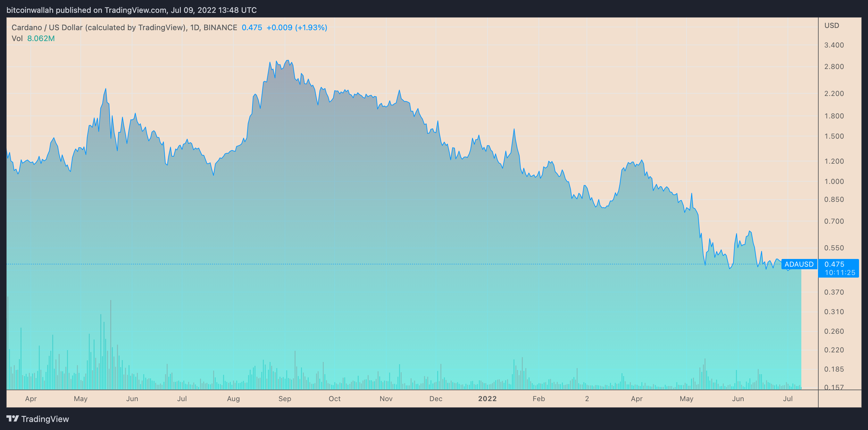Select the 1.000 price scale level

[x=834, y=181]
